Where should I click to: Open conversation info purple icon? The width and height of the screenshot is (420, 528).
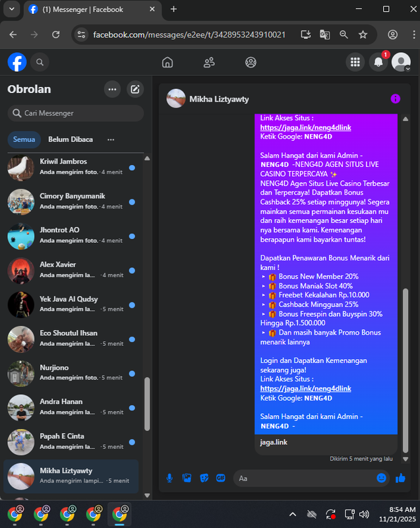396,98
